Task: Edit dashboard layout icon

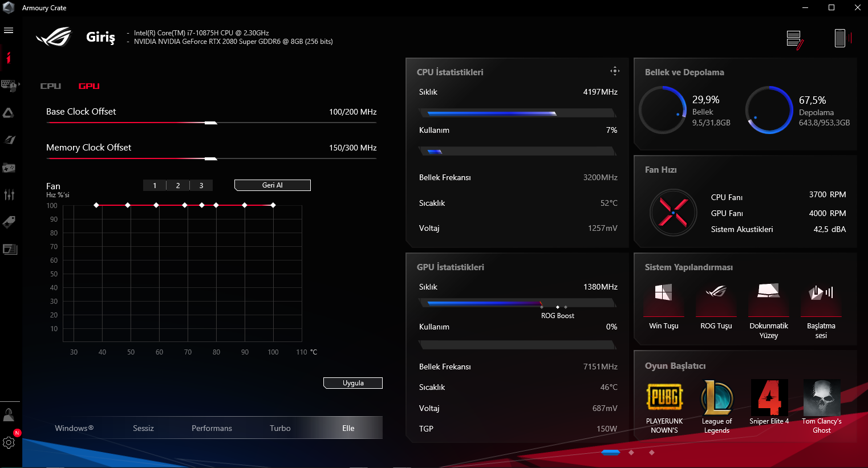Action: click(795, 39)
